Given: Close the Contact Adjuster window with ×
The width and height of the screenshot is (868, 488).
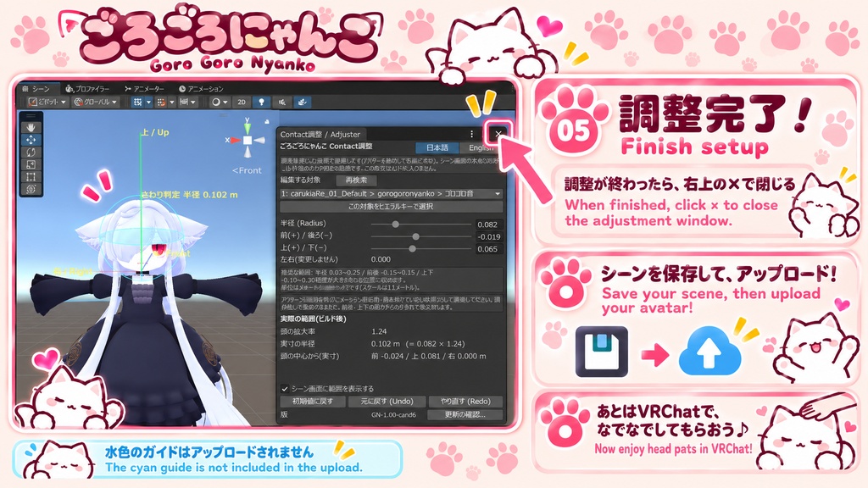Looking at the screenshot, I should click(x=498, y=134).
